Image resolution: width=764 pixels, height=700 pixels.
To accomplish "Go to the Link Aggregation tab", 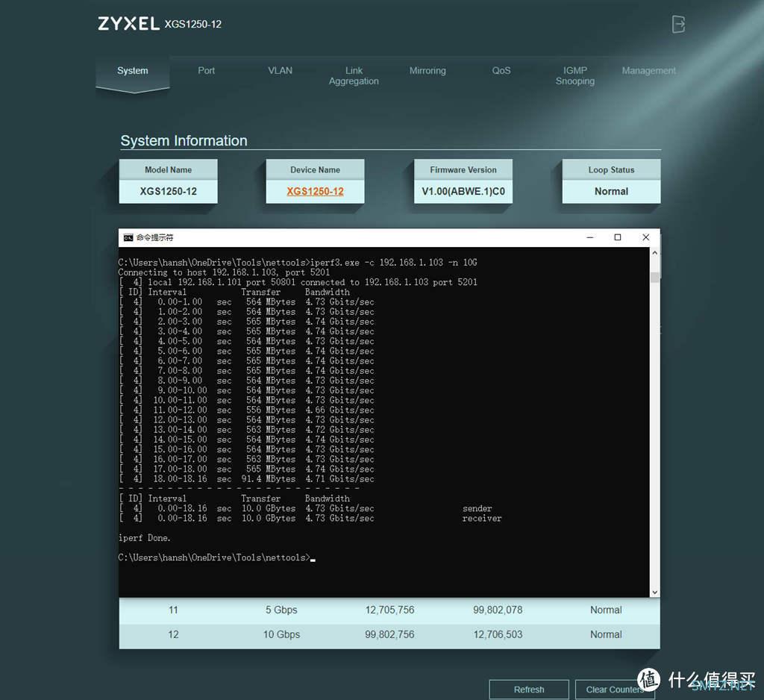I will (x=354, y=75).
